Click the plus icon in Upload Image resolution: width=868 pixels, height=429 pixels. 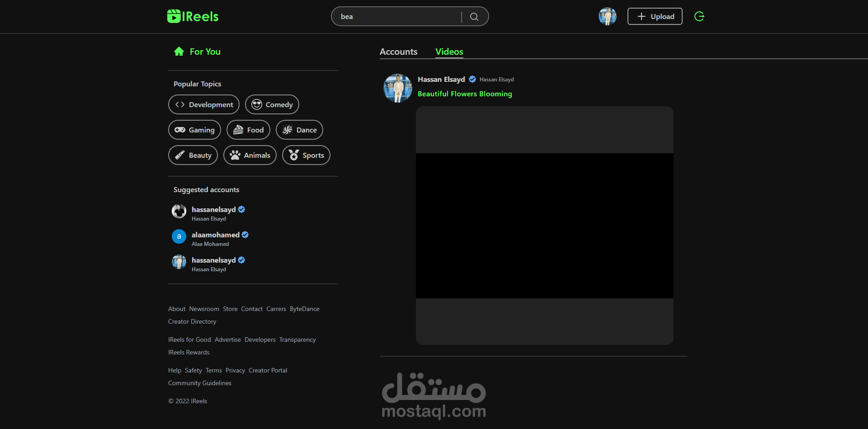641,16
